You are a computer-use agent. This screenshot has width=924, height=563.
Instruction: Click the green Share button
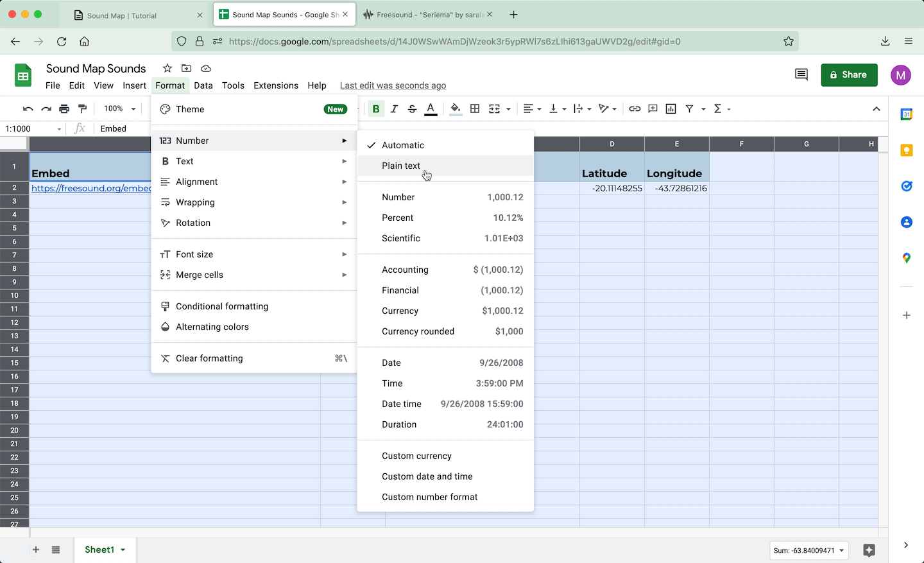click(848, 75)
